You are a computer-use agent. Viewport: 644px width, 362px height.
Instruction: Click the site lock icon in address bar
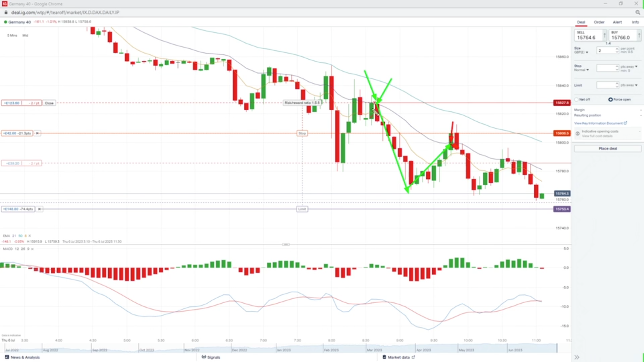(x=6, y=12)
